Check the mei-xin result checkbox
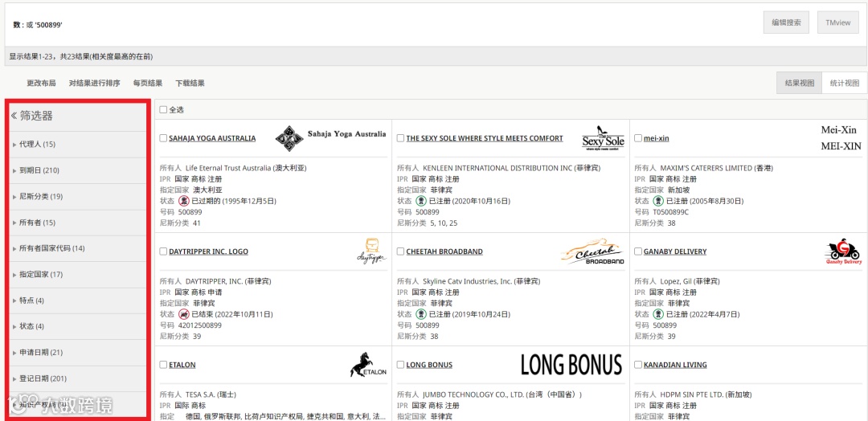868x421 pixels. (x=637, y=138)
